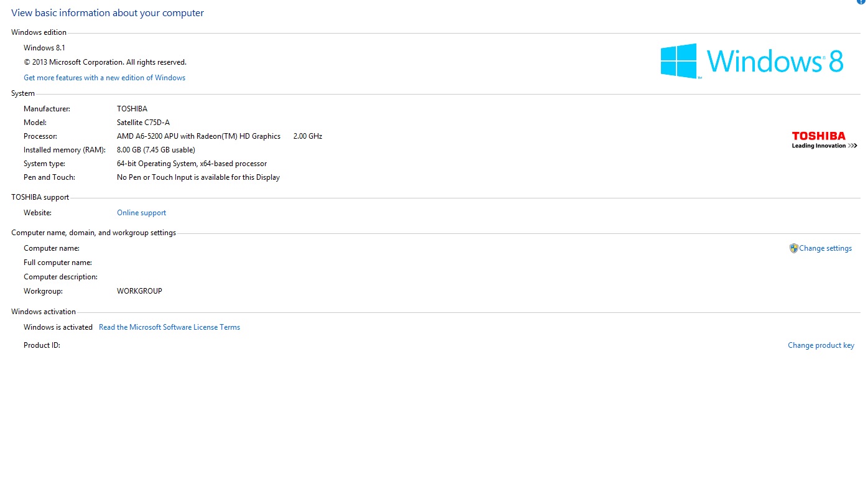Select the 'WORKGROUP' value

139,291
